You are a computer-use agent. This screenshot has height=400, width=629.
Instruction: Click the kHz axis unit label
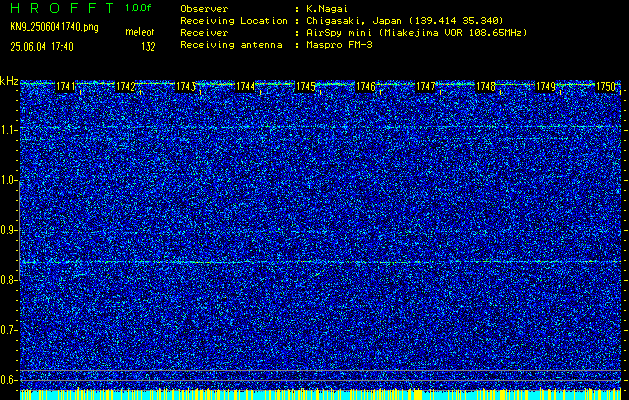pos(9,81)
